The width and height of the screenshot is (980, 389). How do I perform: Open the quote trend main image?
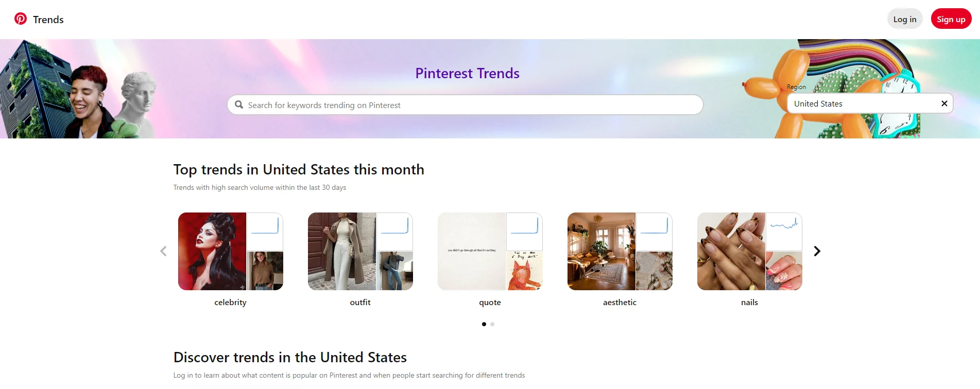[x=472, y=252]
